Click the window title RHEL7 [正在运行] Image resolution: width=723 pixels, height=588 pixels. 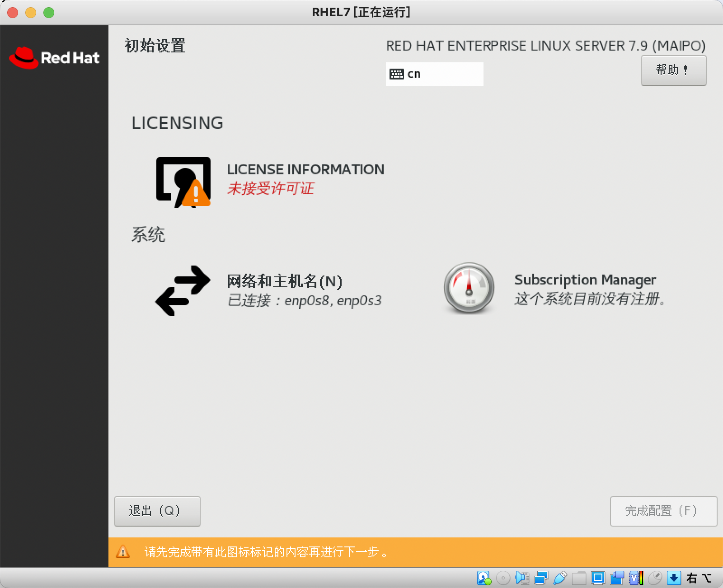pos(361,12)
